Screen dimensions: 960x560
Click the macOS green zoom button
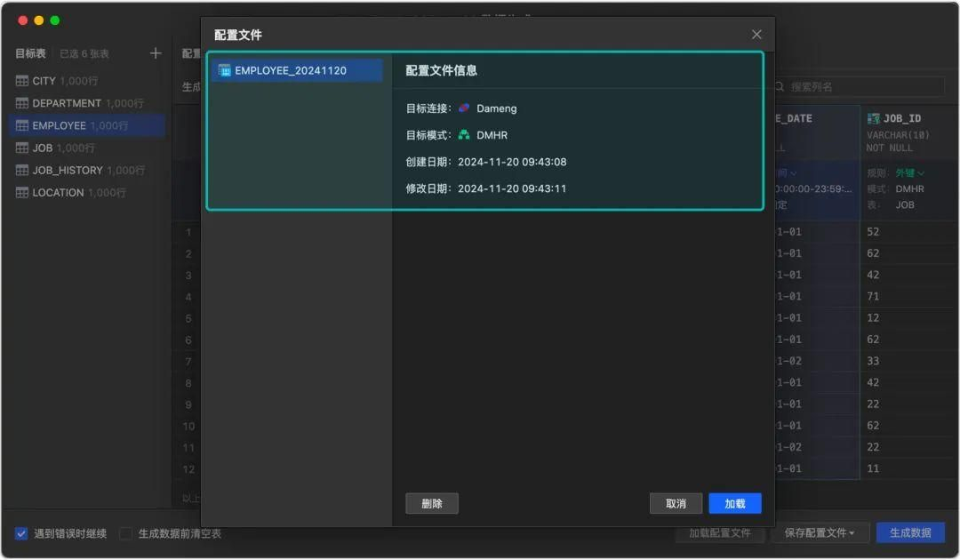(55, 20)
